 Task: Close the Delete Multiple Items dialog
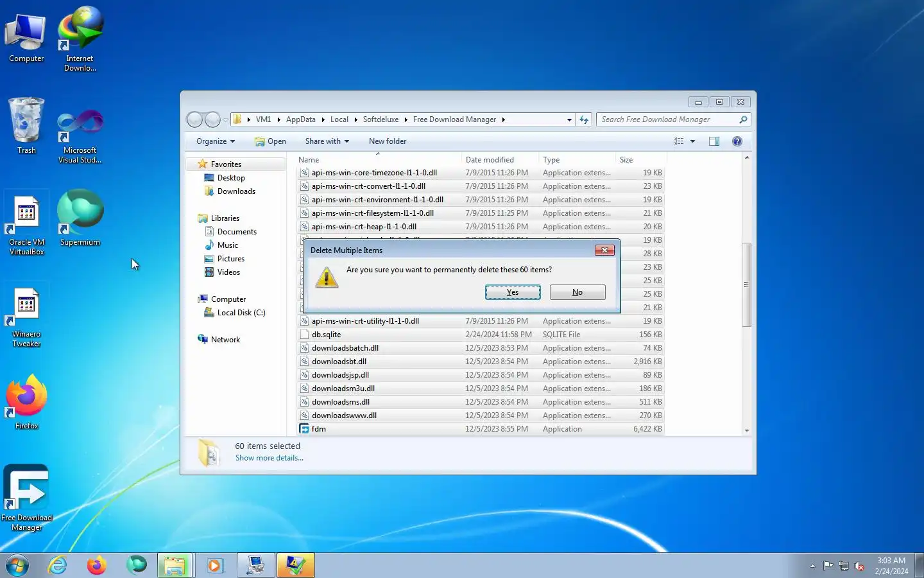pos(604,250)
